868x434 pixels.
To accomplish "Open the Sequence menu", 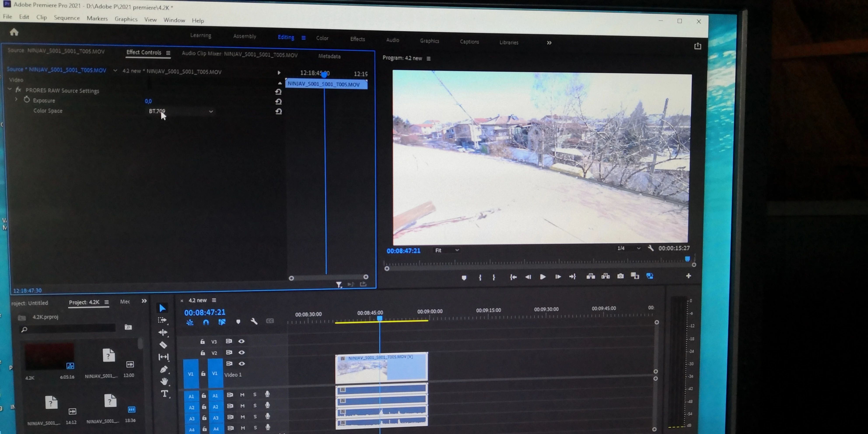I will [67, 18].
